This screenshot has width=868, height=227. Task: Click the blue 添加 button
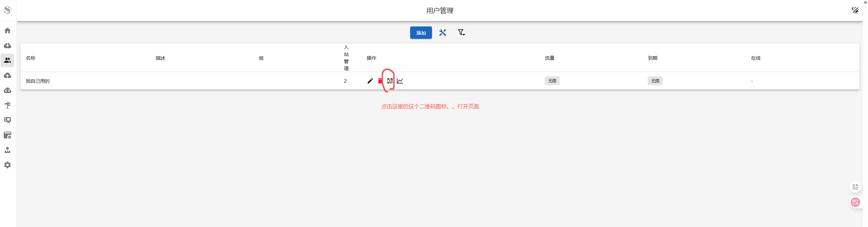(x=421, y=33)
